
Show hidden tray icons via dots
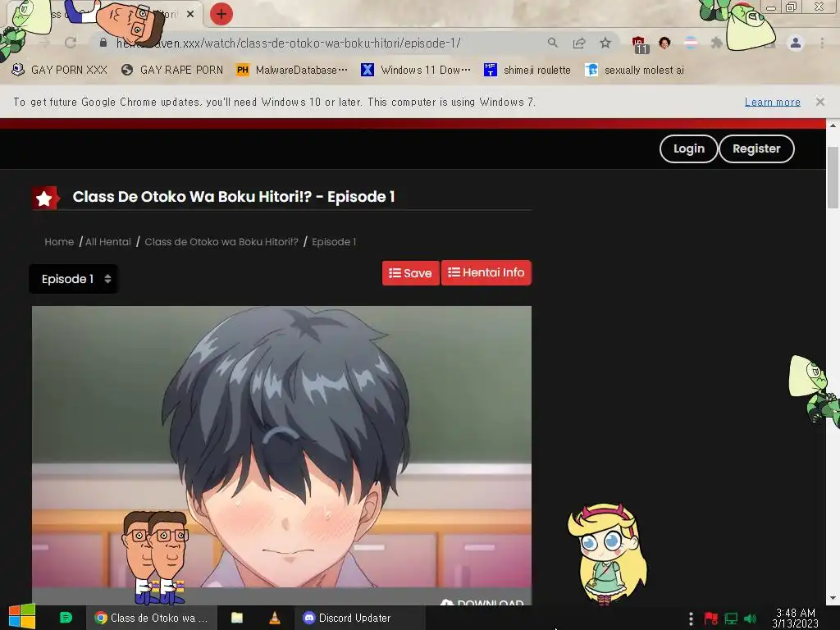tap(691, 619)
